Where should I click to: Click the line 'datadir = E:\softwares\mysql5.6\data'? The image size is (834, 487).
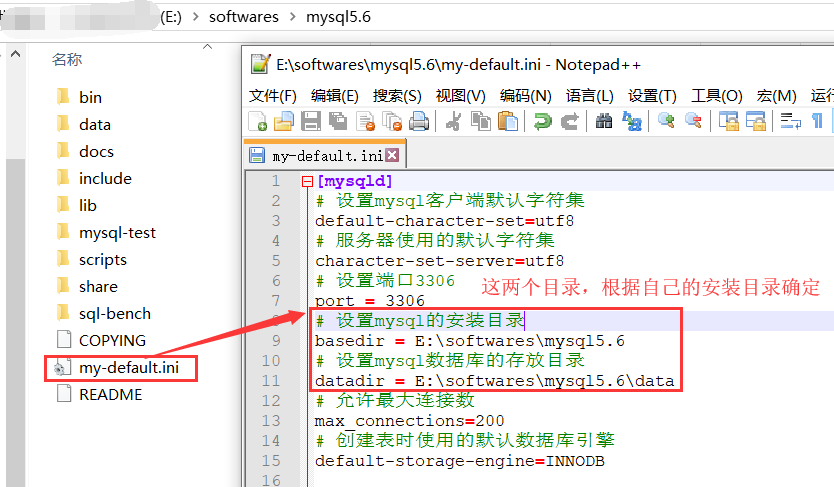[x=495, y=381]
